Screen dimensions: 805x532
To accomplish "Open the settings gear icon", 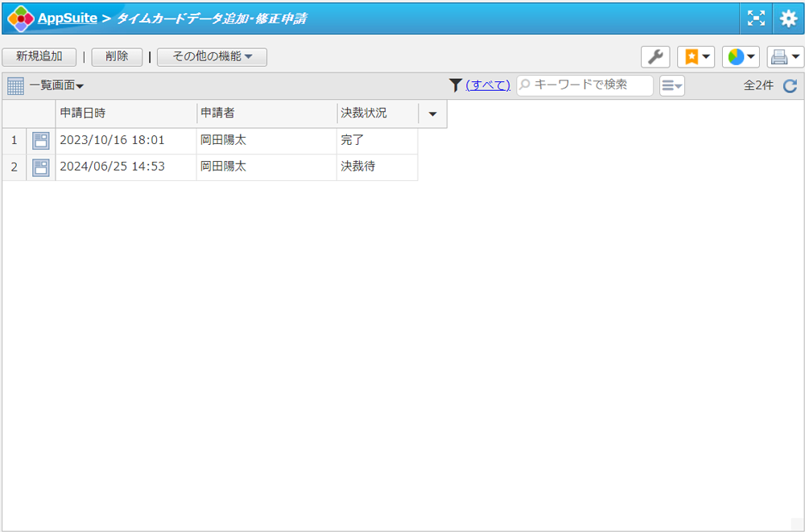I will 788,19.
